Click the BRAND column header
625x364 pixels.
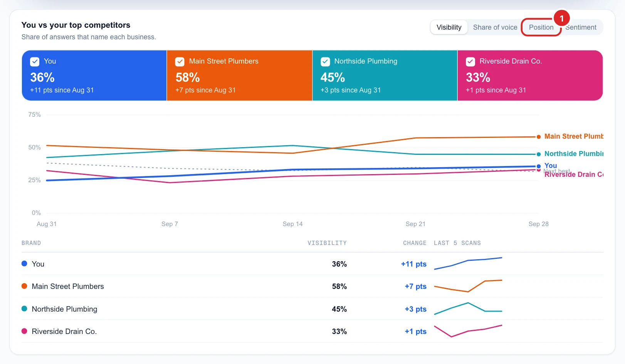pyautogui.click(x=31, y=243)
